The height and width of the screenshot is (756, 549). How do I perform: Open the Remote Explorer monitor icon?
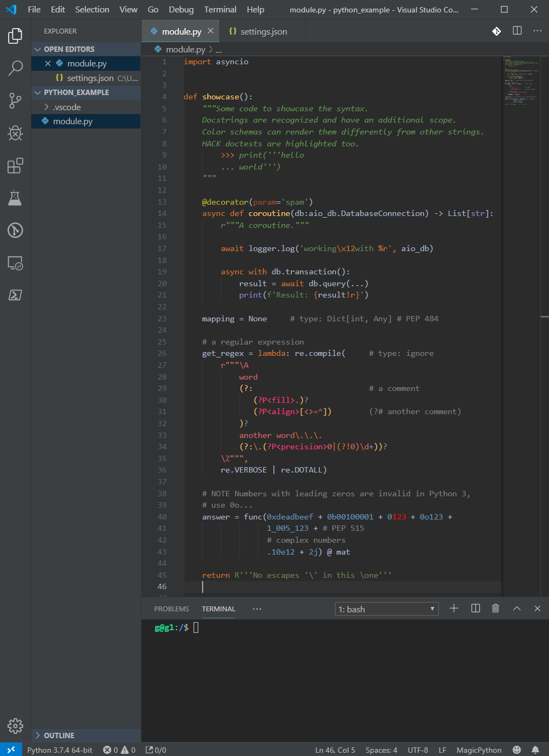click(x=15, y=263)
